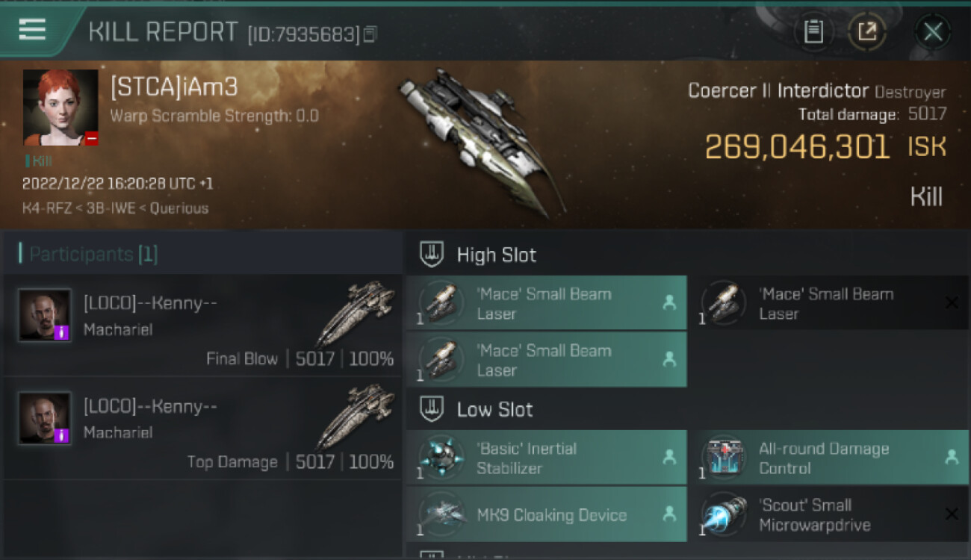Close the kill report window
This screenshot has height=560, width=971.
pos(932,31)
